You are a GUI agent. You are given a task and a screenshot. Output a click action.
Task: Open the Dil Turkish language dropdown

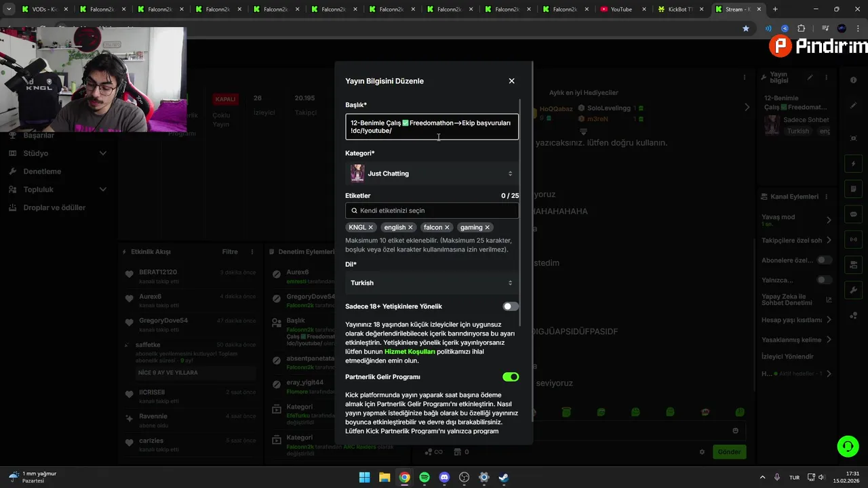click(432, 283)
